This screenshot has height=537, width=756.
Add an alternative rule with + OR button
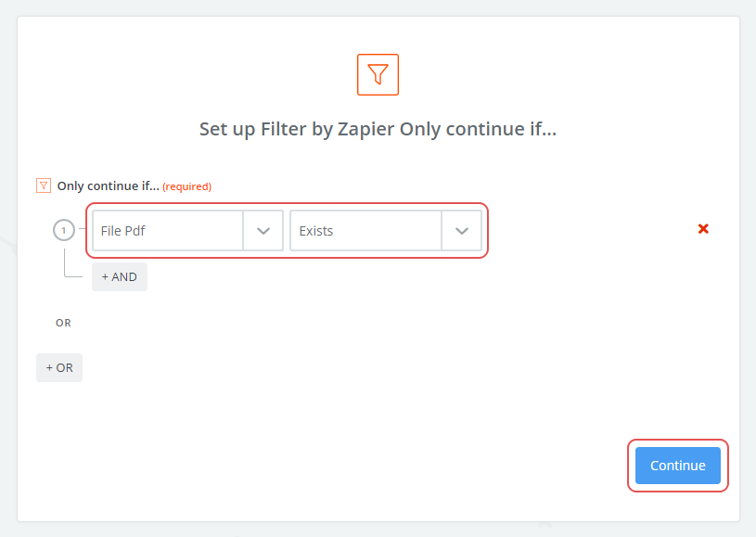pos(59,367)
